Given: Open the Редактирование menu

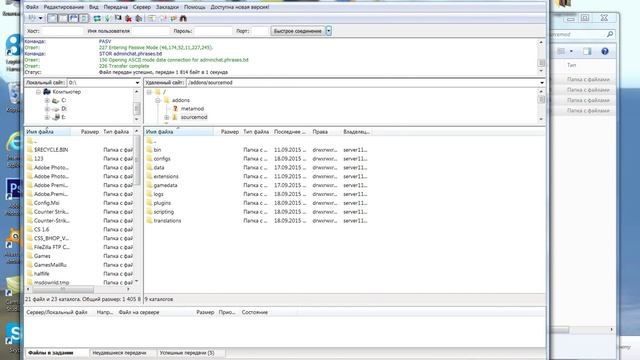Looking at the screenshot, I should (x=64, y=7).
